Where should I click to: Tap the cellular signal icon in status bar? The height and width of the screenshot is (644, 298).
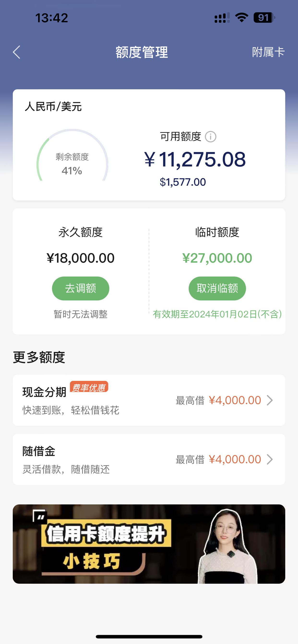[222, 18]
